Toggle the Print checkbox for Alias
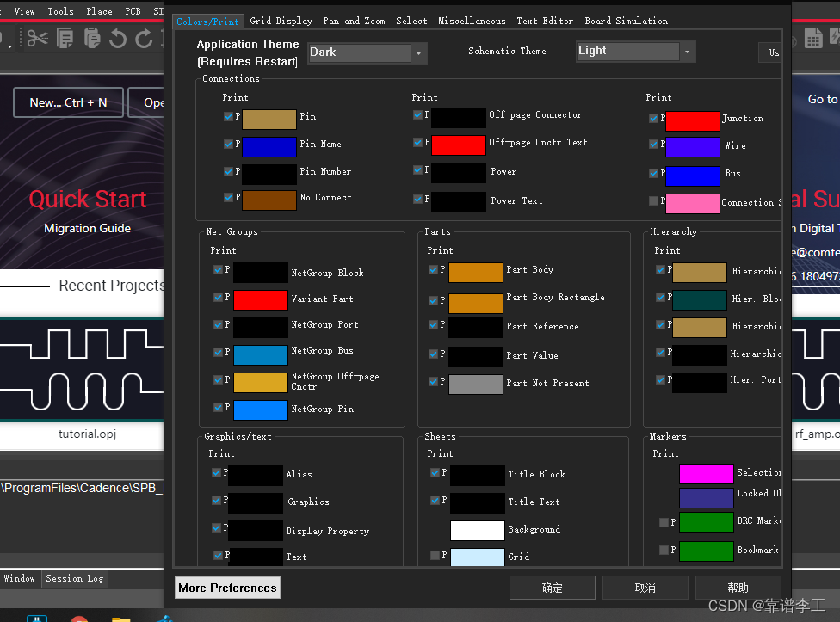 [216, 472]
